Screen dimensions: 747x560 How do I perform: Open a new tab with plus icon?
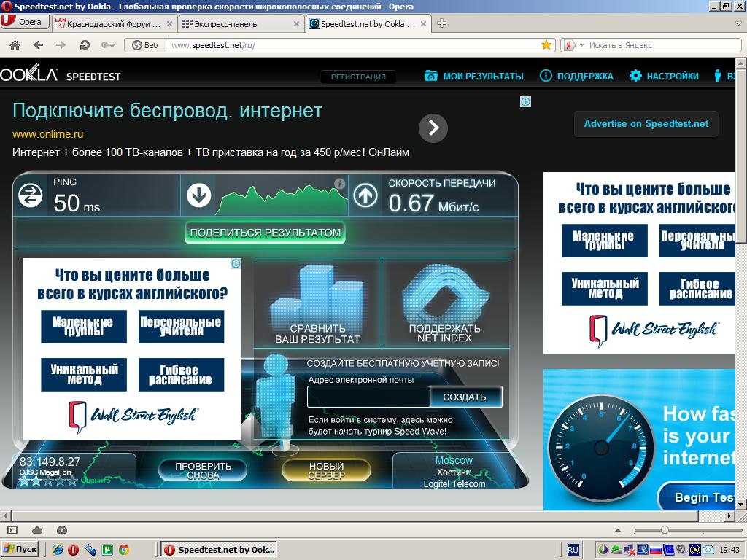441,23
